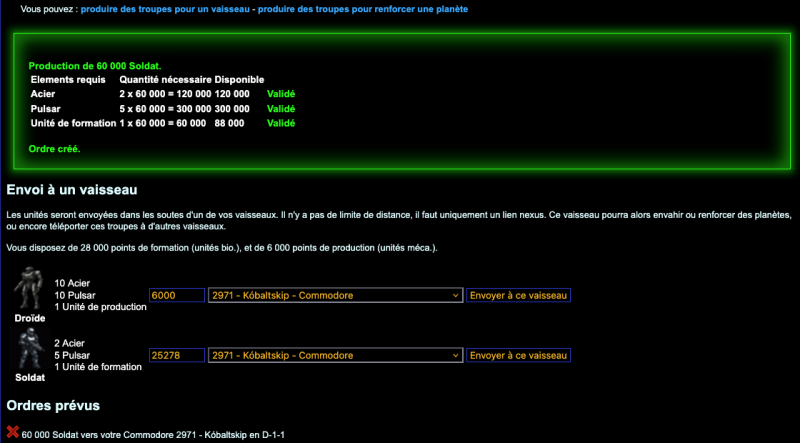800x443 pixels.
Task: Click the 'Ordre créé.' confirmation text
Action: coord(55,150)
